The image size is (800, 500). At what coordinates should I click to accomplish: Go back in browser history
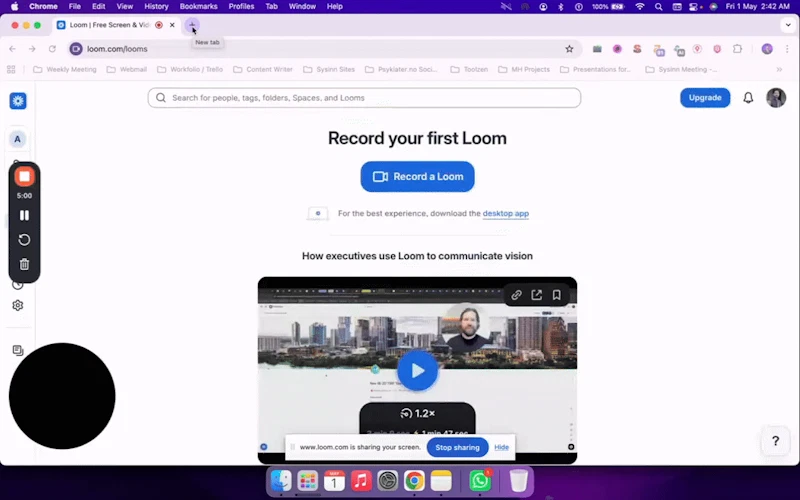click(x=12, y=49)
